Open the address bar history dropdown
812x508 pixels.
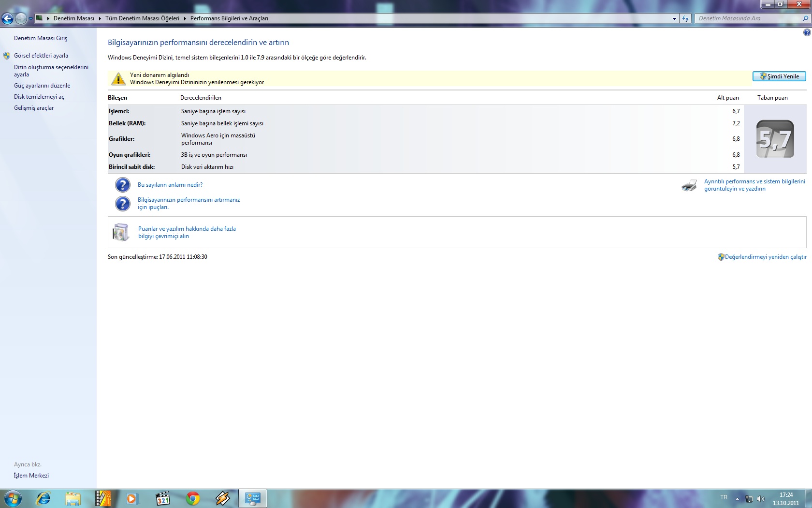(674, 18)
